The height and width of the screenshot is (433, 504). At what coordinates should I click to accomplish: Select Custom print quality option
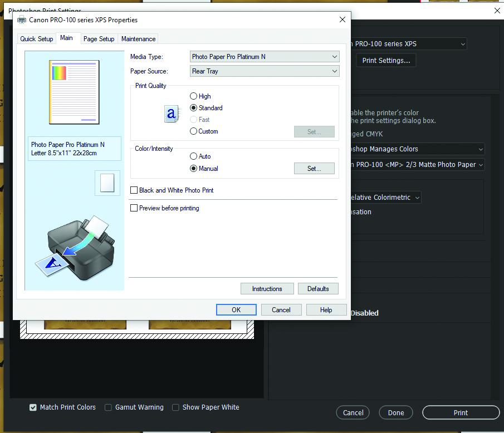coord(194,131)
